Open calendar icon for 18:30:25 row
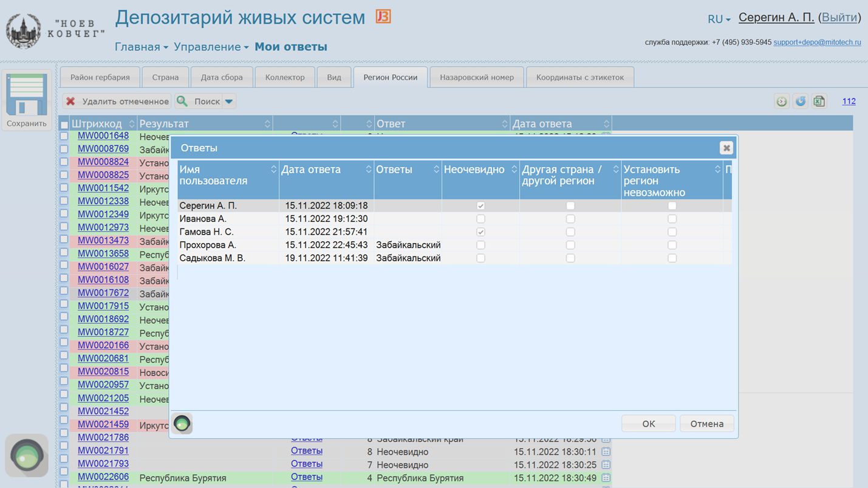 click(x=606, y=465)
